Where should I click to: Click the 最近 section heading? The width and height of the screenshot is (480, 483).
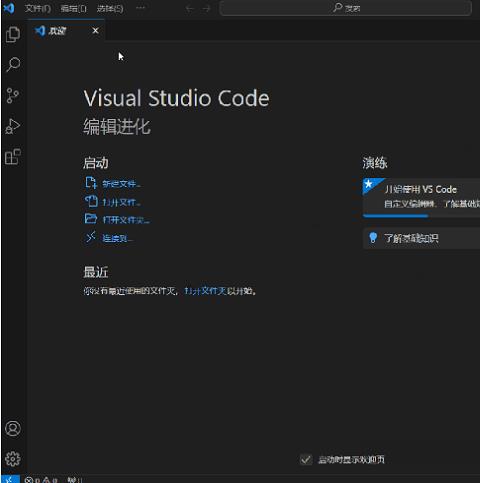point(96,272)
